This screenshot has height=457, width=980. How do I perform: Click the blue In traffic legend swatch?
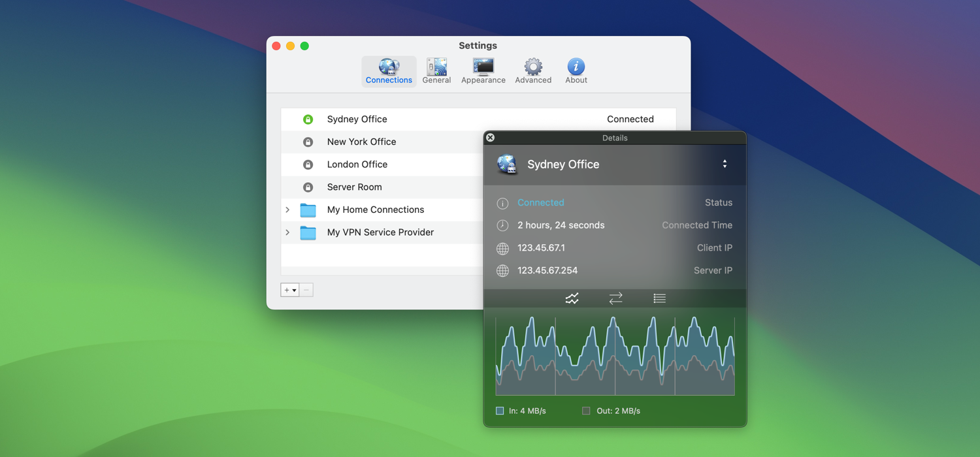[x=500, y=411]
